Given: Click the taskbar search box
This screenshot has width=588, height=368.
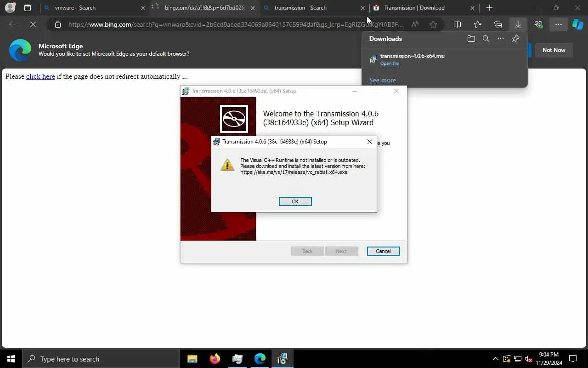Looking at the screenshot, I should (101, 359).
